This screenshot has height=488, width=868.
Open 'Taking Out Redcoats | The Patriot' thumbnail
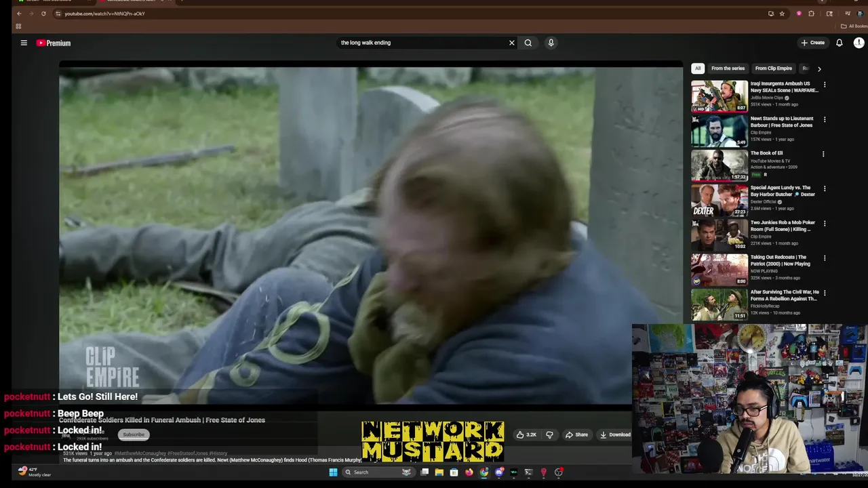point(719,270)
